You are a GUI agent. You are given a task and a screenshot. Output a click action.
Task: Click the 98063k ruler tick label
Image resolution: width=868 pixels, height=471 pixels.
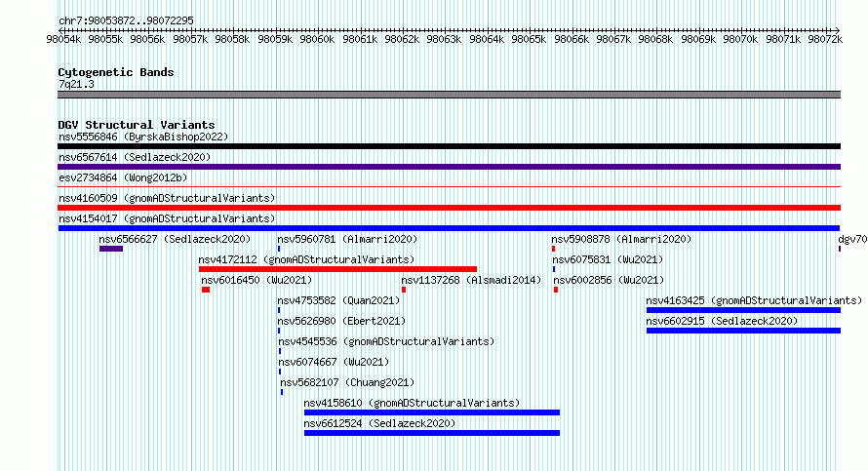point(444,39)
